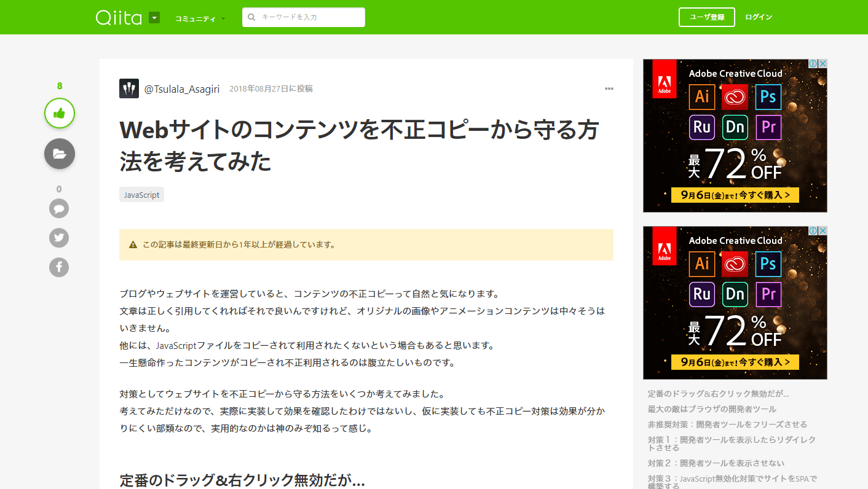Go to TOC item 対策１：開発者ツールを表示したらリダイレクトさせる
The width and height of the screenshot is (868, 489).
click(732, 444)
